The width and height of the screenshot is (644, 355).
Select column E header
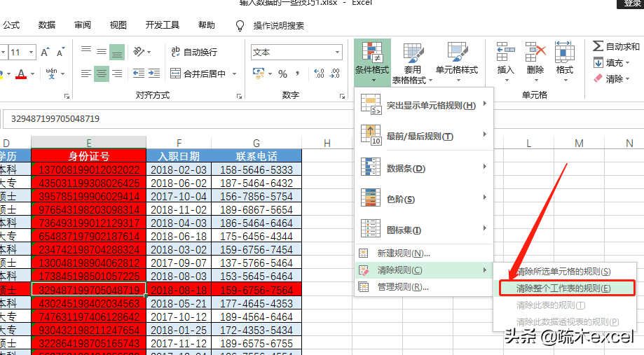click(x=89, y=143)
